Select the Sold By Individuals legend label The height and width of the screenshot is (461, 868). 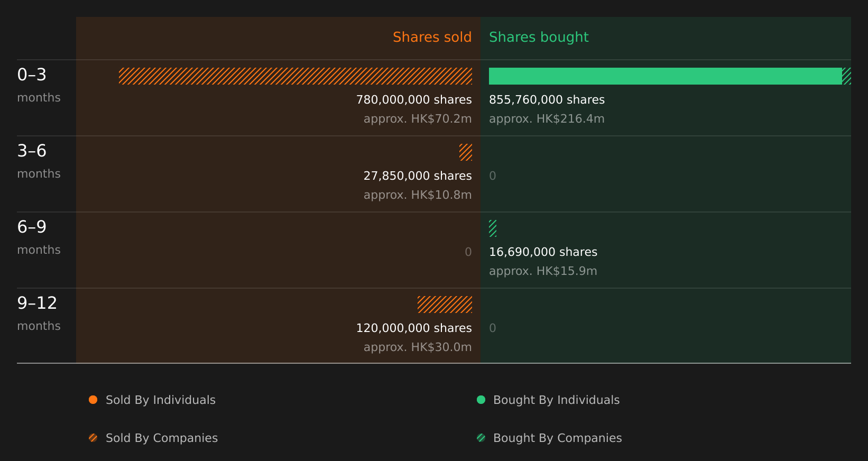click(x=161, y=400)
